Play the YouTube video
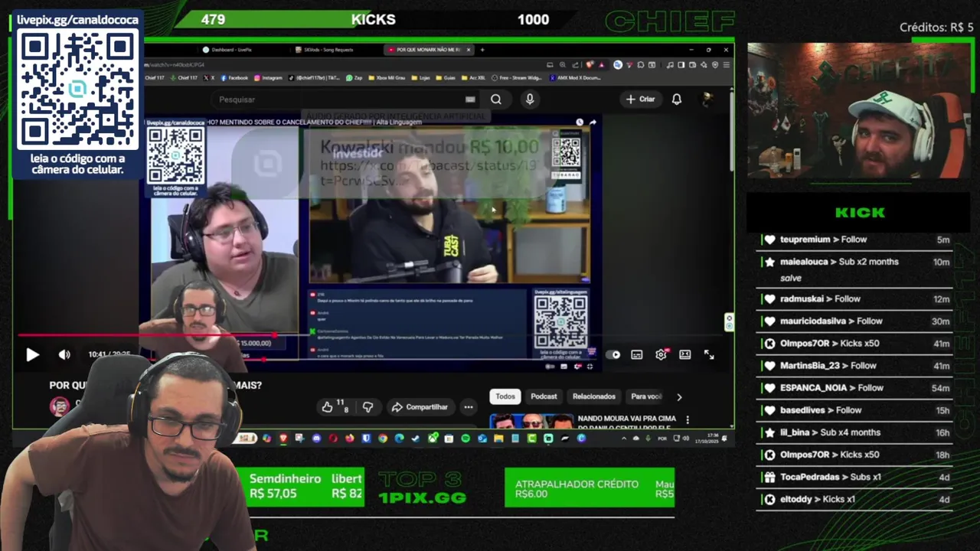The width and height of the screenshot is (980, 551). pos(32,354)
